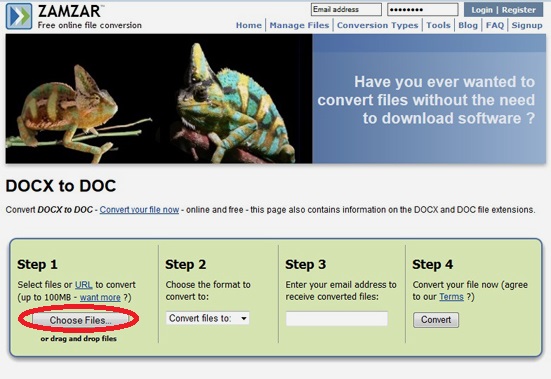Click the 'Step 3' heading

[x=306, y=264]
